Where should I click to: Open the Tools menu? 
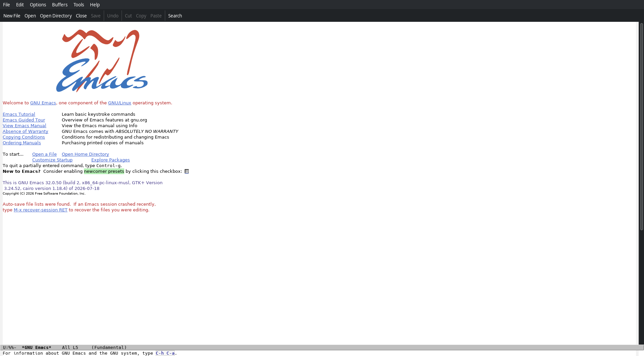coord(79,5)
